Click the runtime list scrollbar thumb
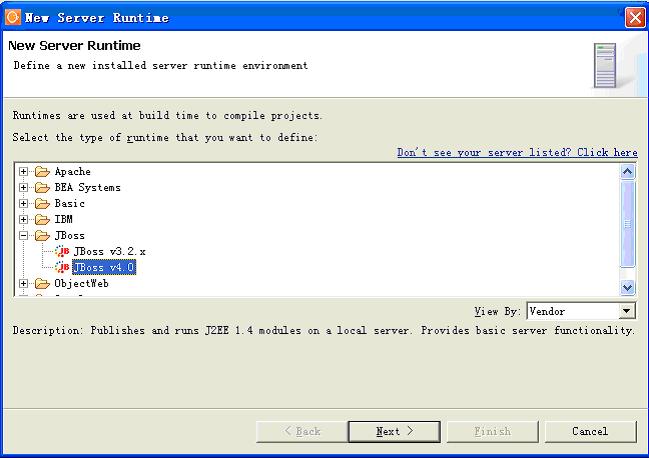This screenshot has width=649, height=458. [627, 224]
